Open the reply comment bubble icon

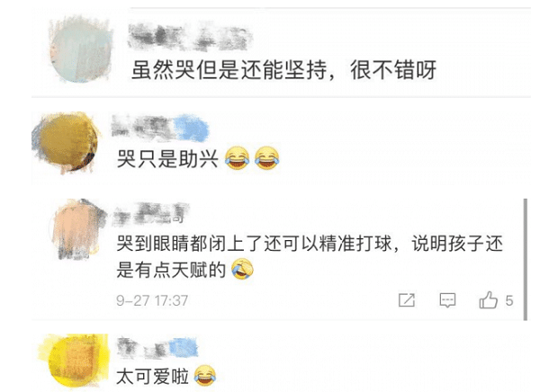point(447,300)
